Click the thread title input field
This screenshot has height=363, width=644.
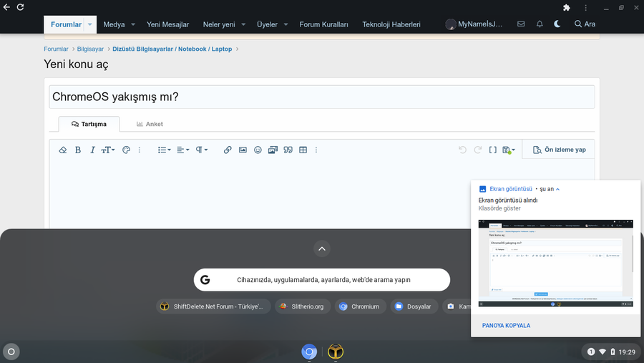click(321, 97)
